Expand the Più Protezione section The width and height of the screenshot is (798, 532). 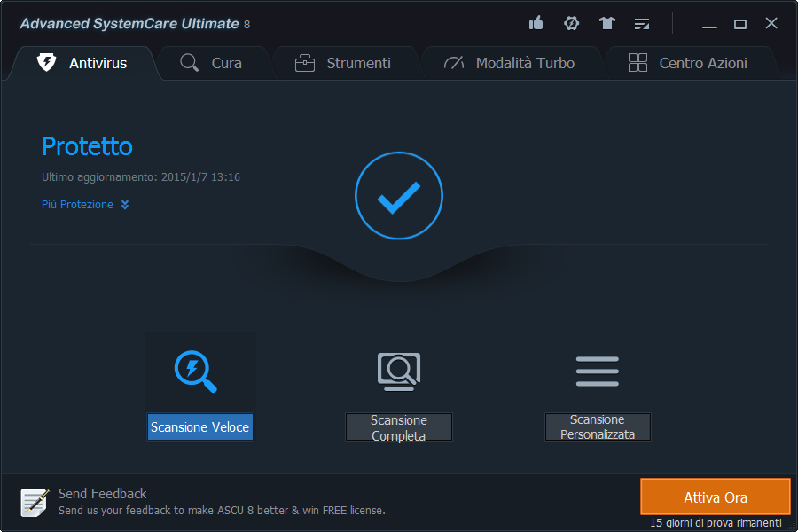pos(85,205)
